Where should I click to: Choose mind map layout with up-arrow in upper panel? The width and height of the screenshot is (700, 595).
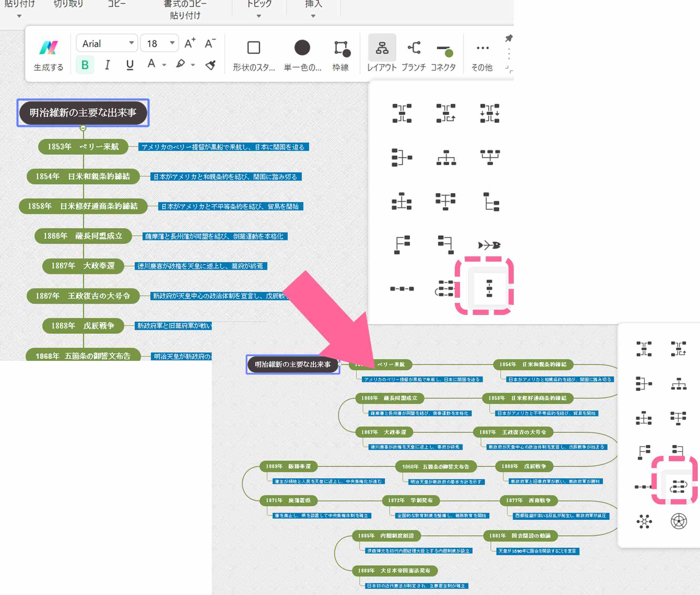click(x=446, y=113)
